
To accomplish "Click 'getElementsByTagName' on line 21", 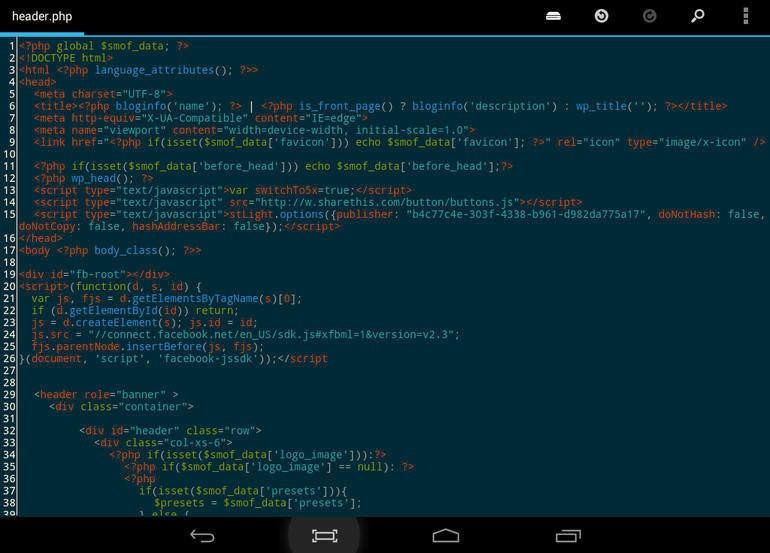I will [x=195, y=299].
